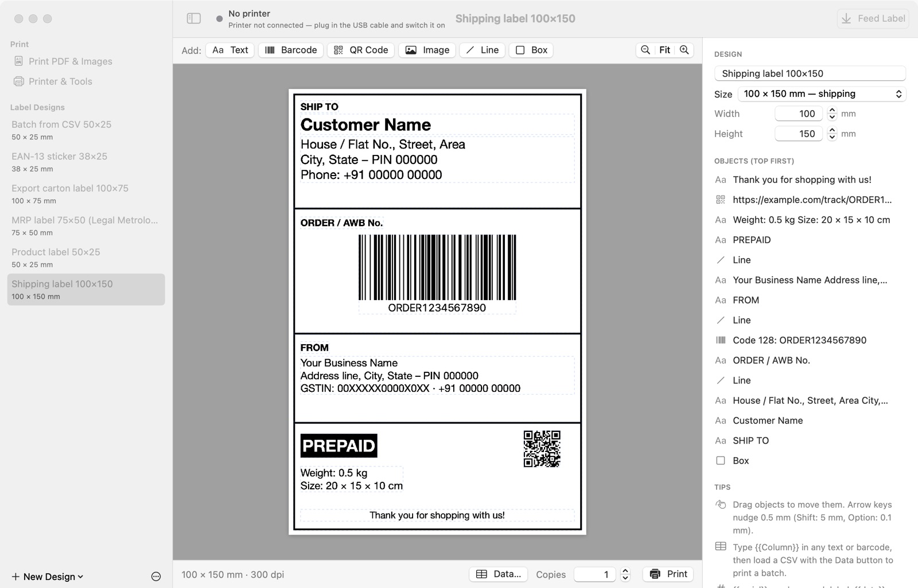Zoom out the canvas with the minus magnifier
Viewport: 918px width, 588px height.
645,50
